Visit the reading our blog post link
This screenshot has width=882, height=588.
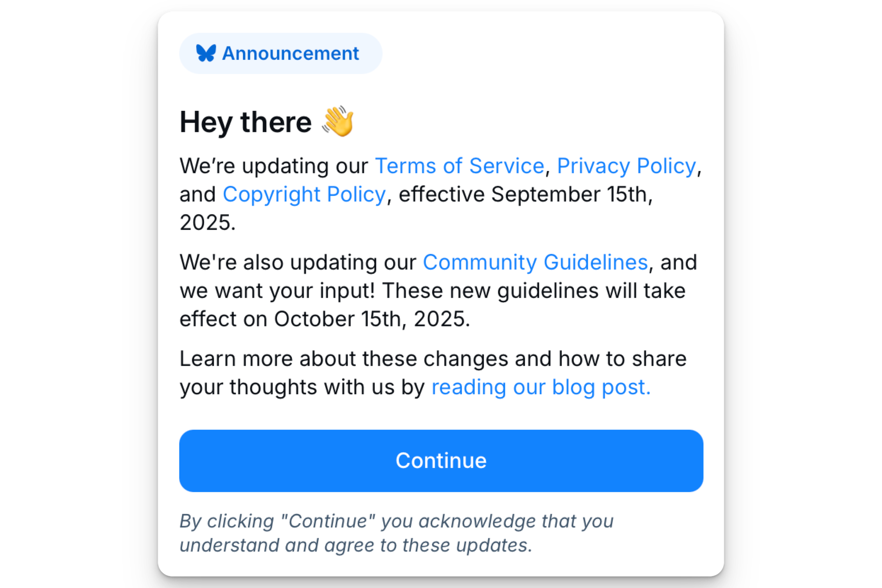coord(541,387)
